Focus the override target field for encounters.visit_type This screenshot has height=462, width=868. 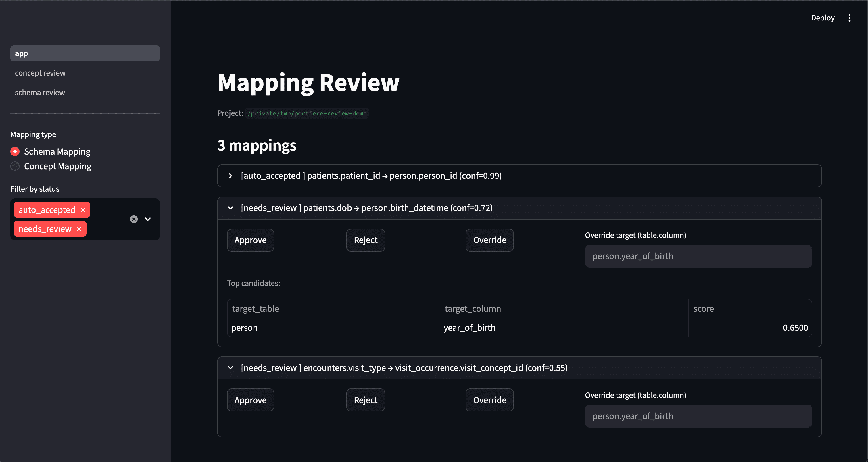698,416
